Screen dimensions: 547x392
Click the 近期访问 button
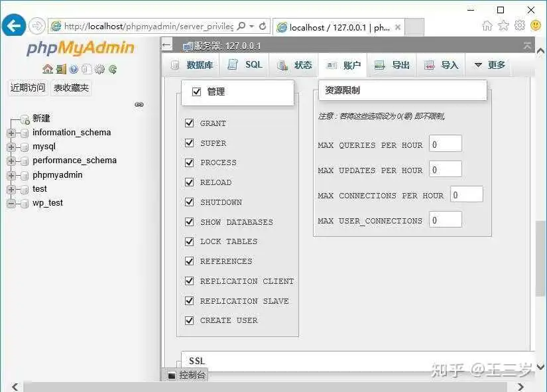[28, 88]
